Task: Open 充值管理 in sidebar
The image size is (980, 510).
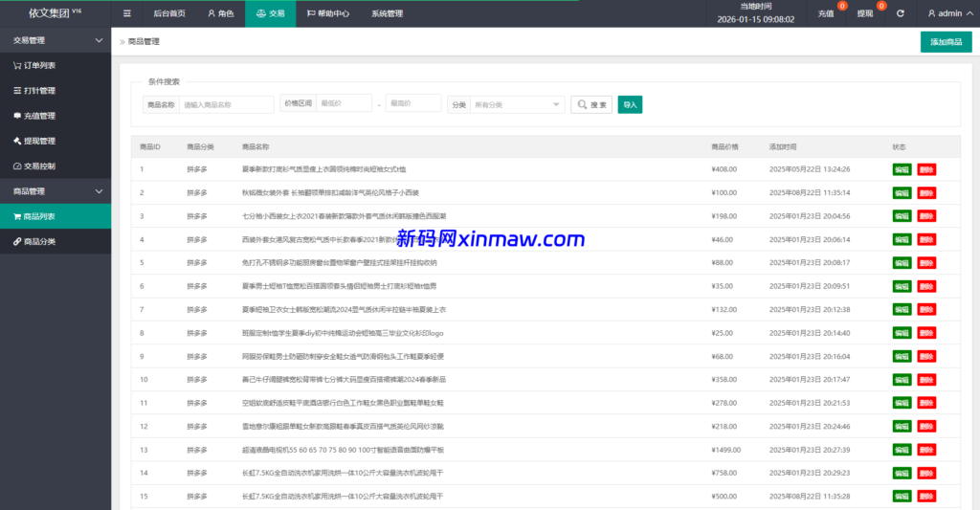Action: click(x=56, y=116)
